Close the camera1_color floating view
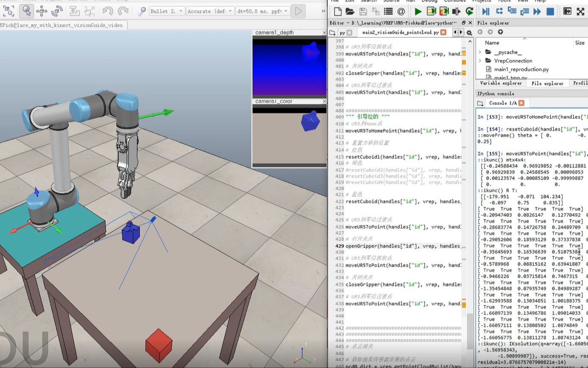 (x=324, y=101)
